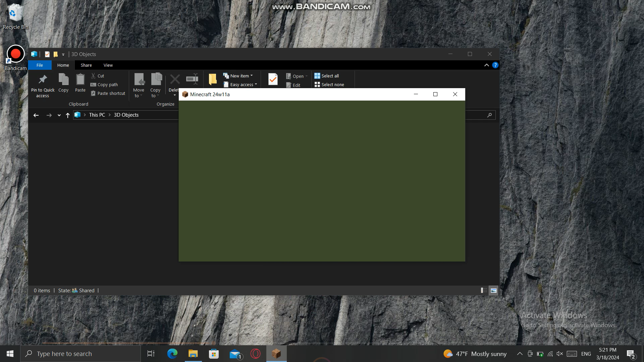This screenshot has height=362, width=644.
Task: Open recent locations dropdown arrow
Action: [59, 115]
